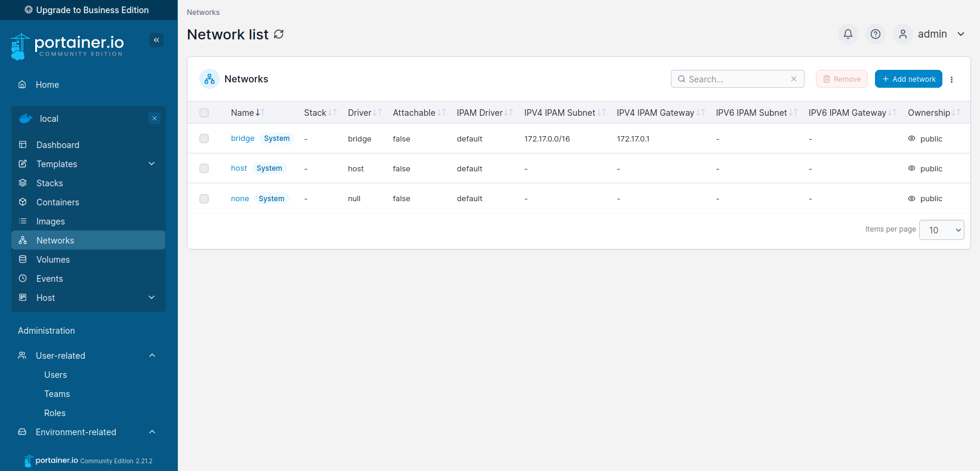Collapse the Environment-related section chevron
Image resolution: width=980 pixels, height=471 pixels.
coord(152,432)
